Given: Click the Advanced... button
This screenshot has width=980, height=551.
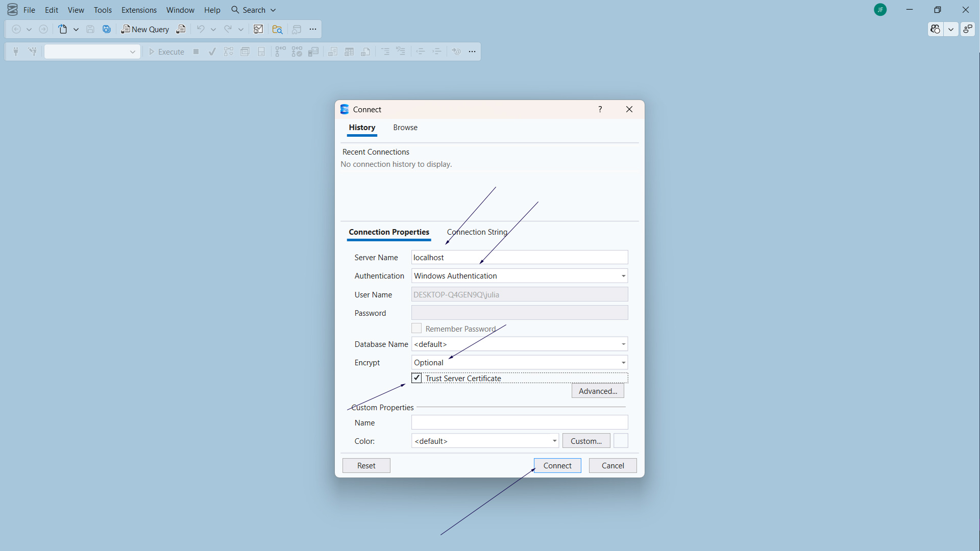Looking at the screenshot, I should point(598,391).
